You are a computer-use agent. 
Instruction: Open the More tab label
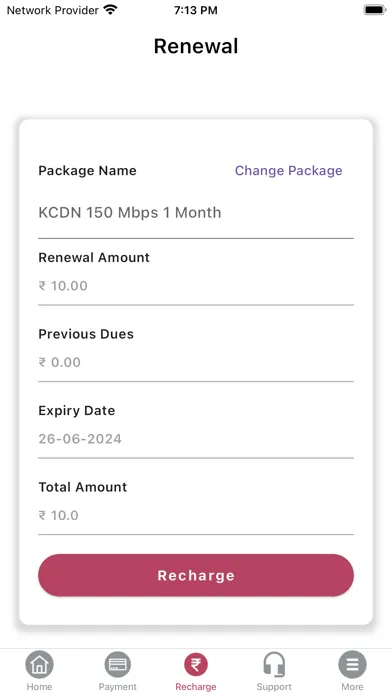click(x=352, y=687)
